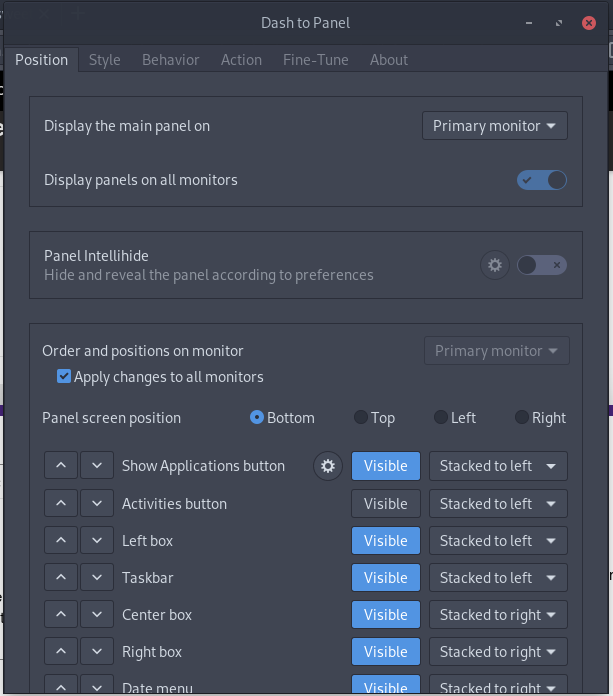Open Display the main panel on dropdown
Image resolution: width=613 pixels, height=696 pixels.
[494, 126]
